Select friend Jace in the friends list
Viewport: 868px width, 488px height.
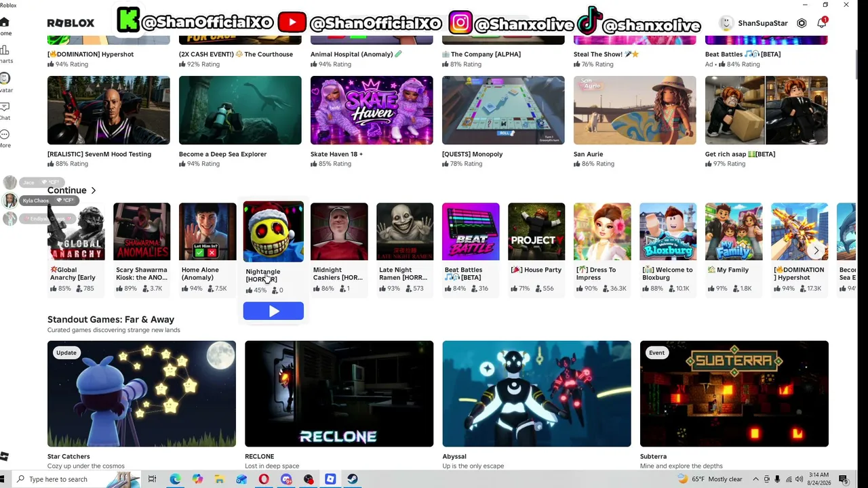click(x=33, y=182)
